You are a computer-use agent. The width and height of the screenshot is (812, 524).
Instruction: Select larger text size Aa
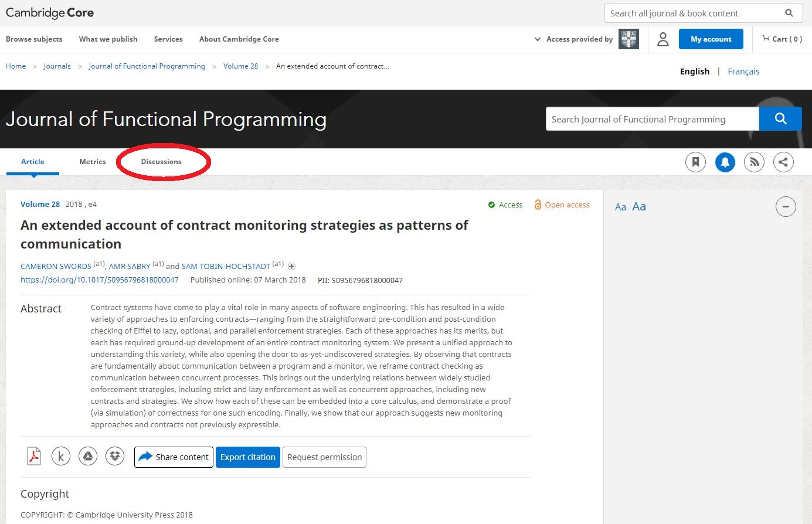click(639, 206)
